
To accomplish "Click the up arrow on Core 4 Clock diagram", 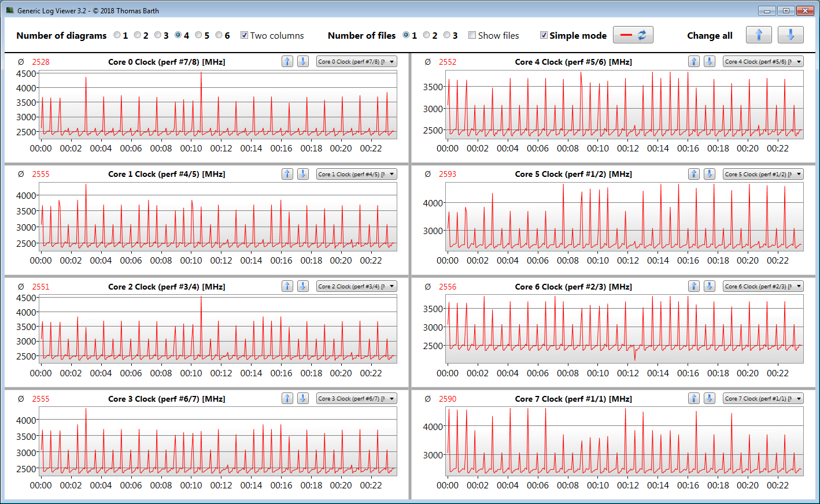I will tap(694, 61).
